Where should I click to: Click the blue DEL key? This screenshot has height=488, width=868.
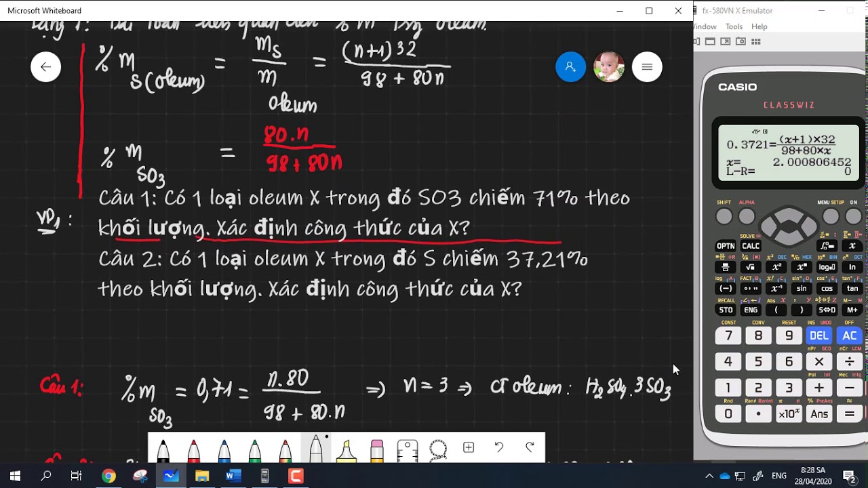[x=818, y=335]
